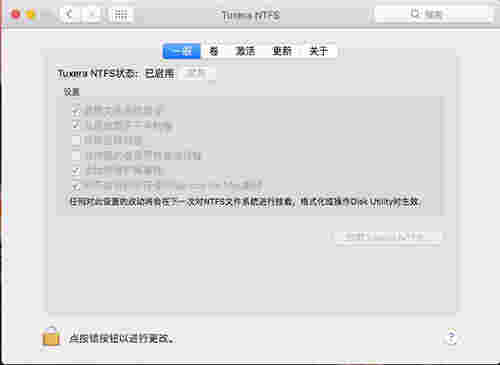Toggle the fifth checkbox under 设置
Image resolution: width=500 pixels, height=365 pixels.
(x=76, y=171)
